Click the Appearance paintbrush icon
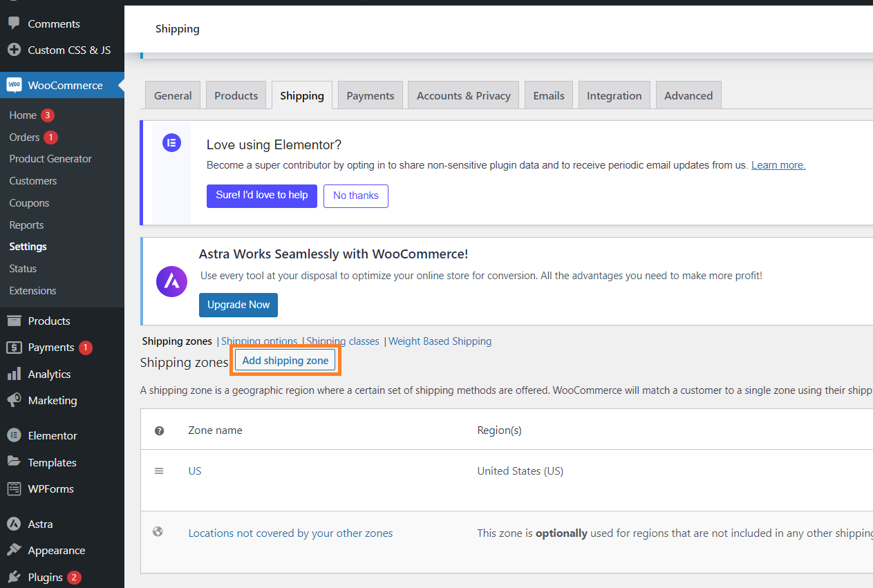The image size is (873, 588). tap(14, 550)
